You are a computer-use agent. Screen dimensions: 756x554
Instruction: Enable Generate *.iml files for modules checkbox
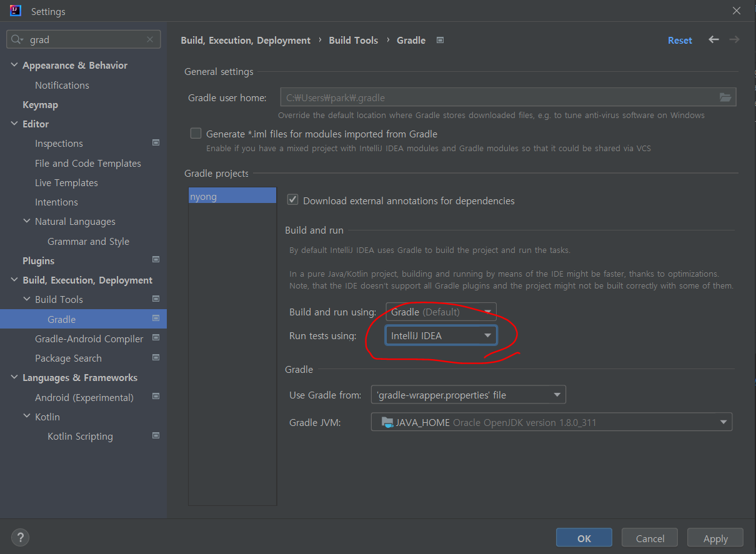pos(196,134)
